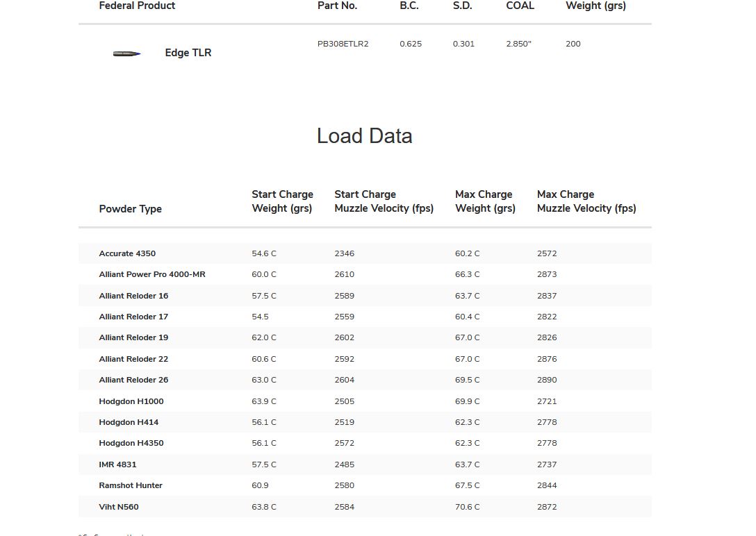Click H4350 start velocity value 2572

(344, 443)
